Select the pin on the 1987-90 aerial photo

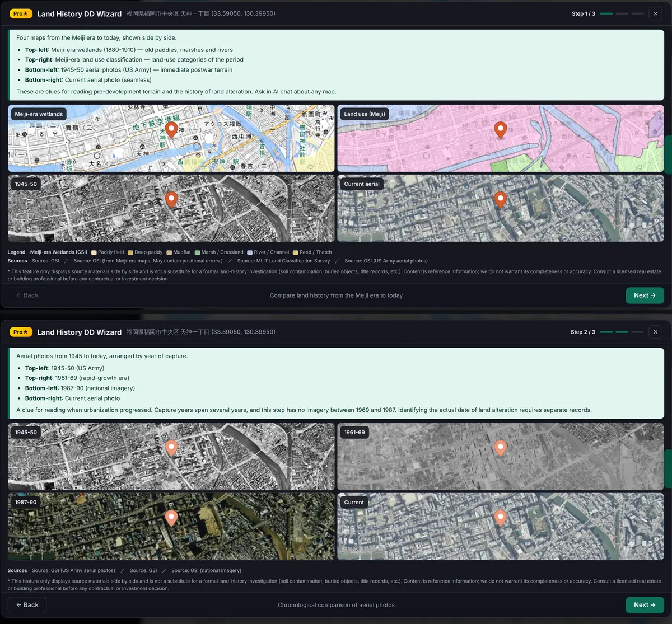tap(171, 518)
